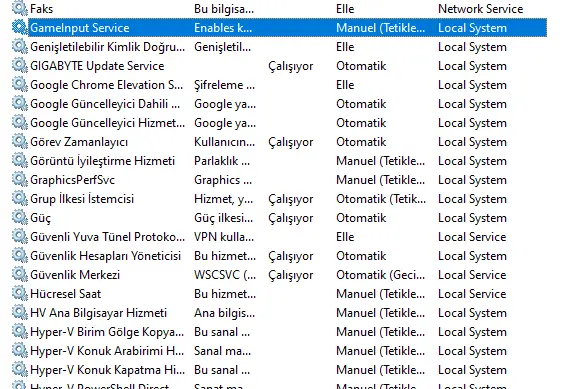571x389 pixels.
Task: Click gear icon beside GraphicsPerfSvc
Action: pyautogui.click(x=19, y=179)
